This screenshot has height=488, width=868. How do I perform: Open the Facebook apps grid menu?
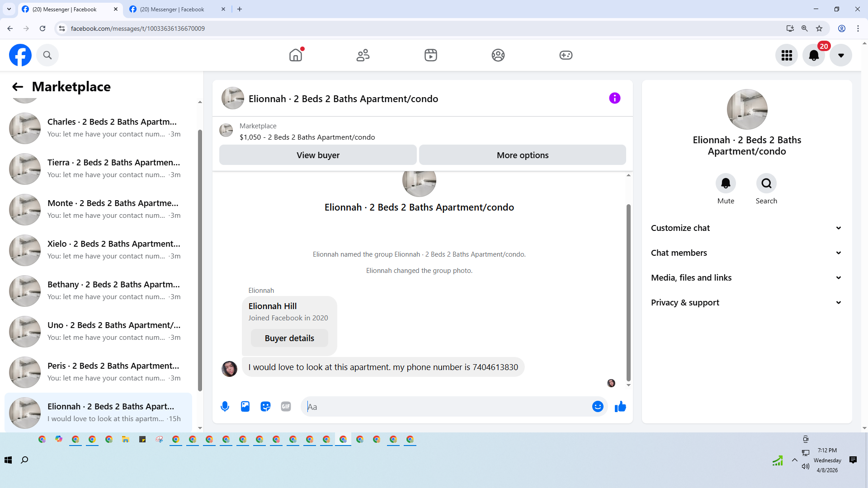787,55
